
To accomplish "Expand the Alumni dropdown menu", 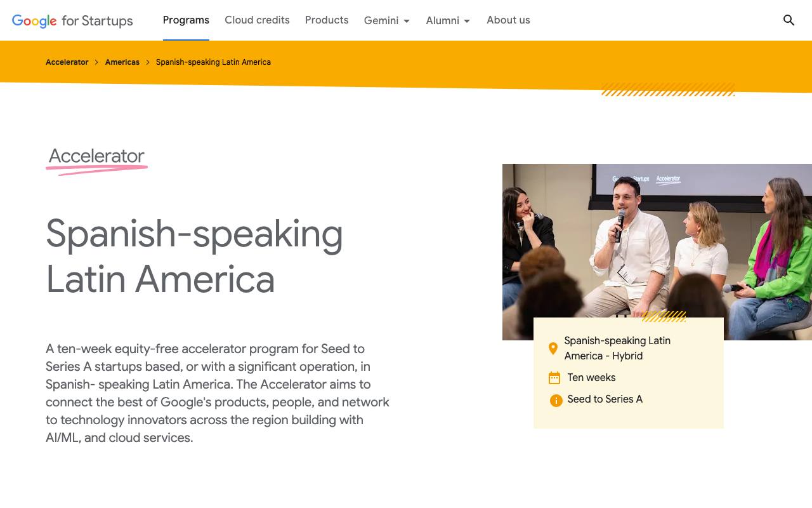I will (x=449, y=21).
